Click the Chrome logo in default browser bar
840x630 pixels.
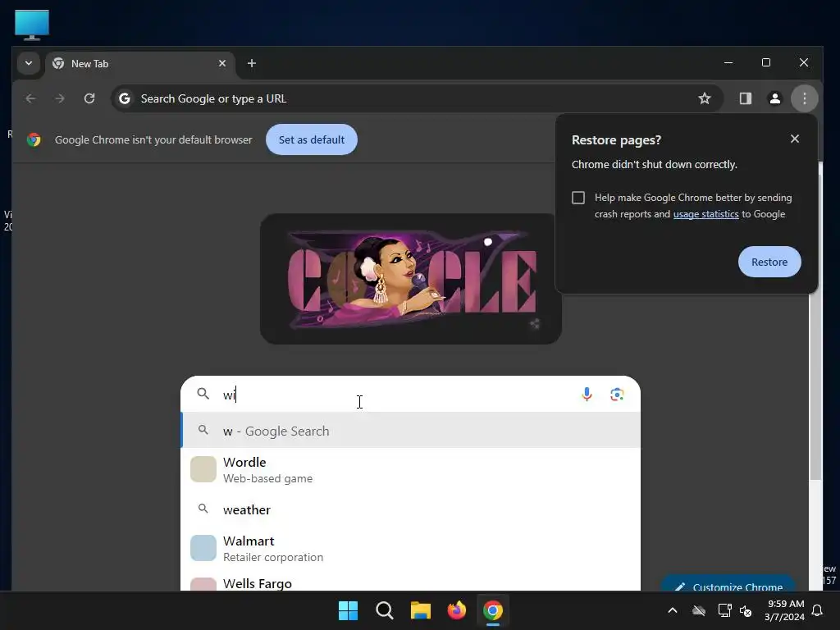(34, 139)
